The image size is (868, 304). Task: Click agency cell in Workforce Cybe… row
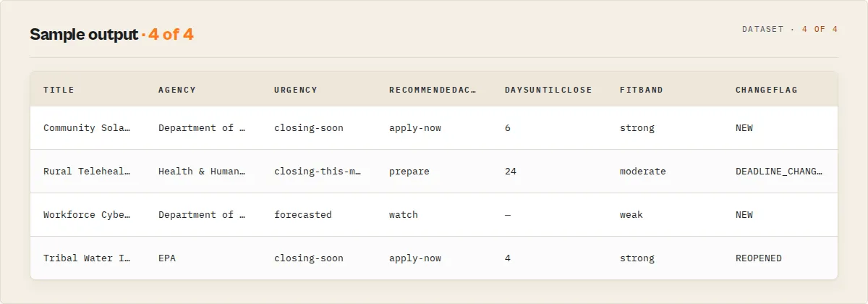coord(202,215)
